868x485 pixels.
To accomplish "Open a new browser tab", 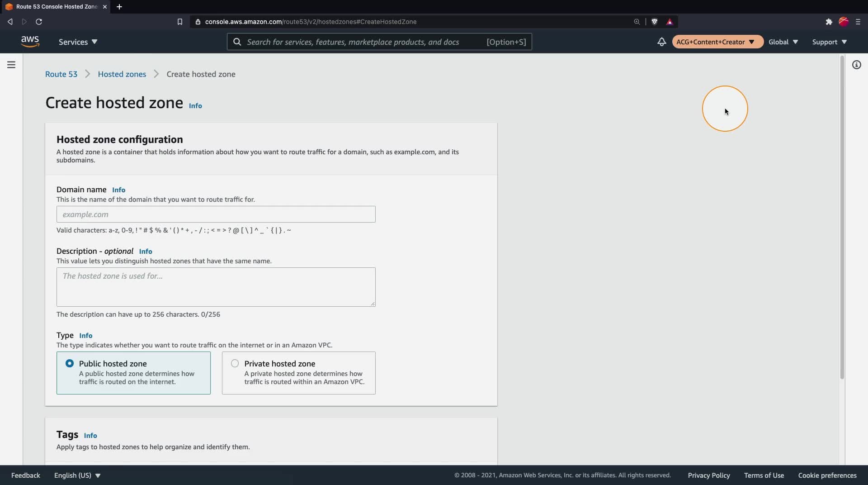I will coord(119,7).
